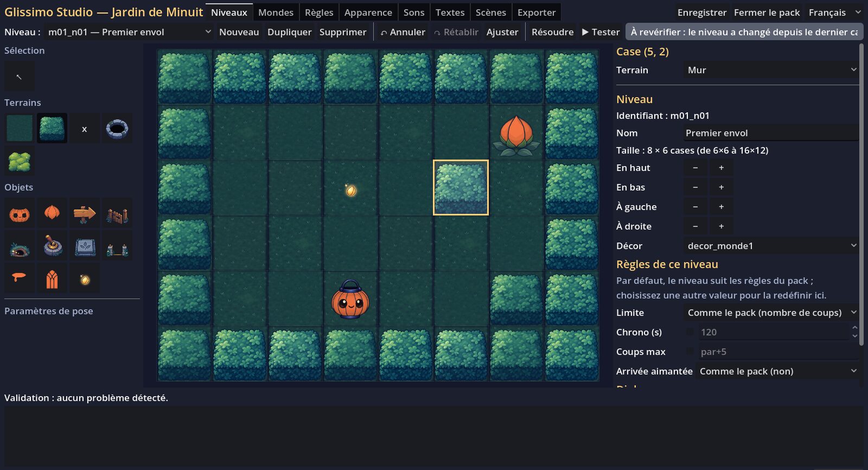Pick the stone well hole terrain
Viewport: 868px width, 470px height.
(x=117, y=129)
